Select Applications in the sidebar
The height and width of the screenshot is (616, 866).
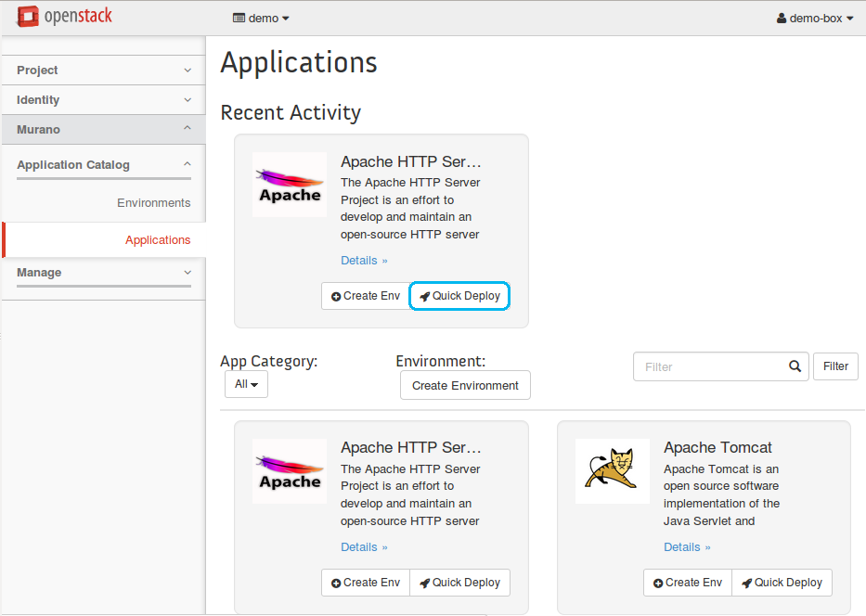point(157,240)
